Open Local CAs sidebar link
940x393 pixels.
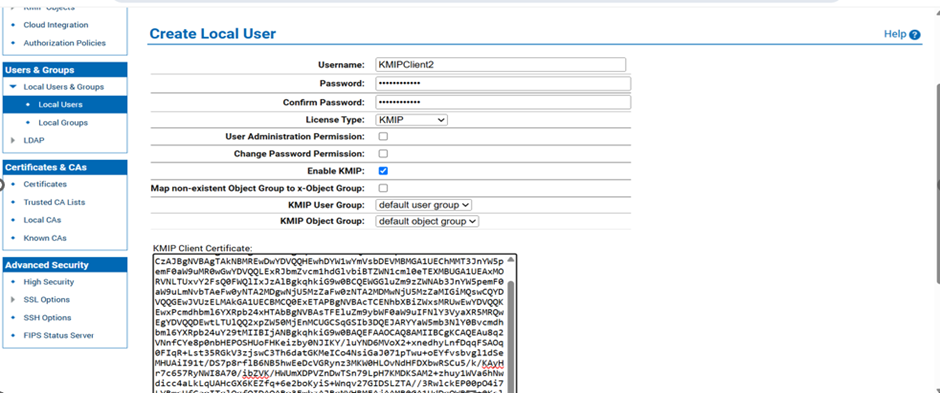42,220
